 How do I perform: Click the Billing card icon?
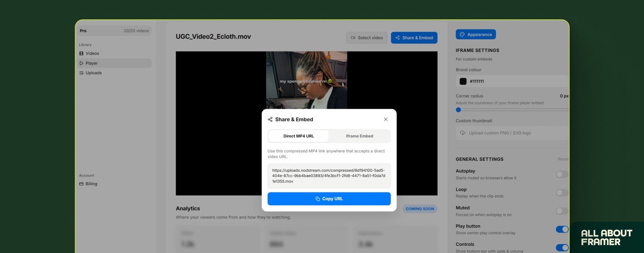pos(81,184)
